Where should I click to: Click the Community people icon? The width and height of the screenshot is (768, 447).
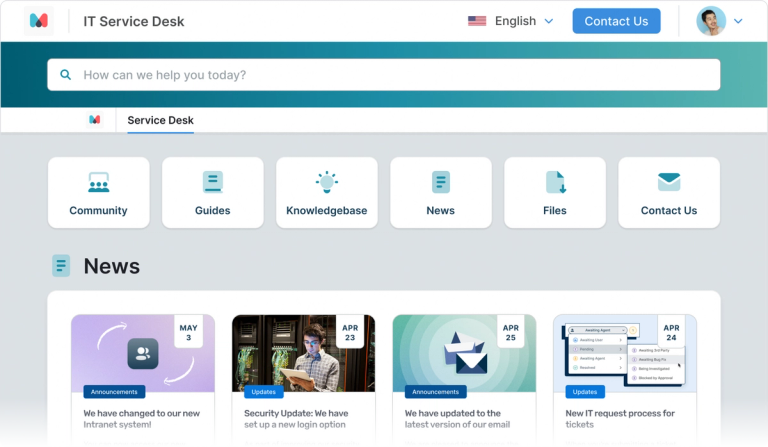[98, 183]
